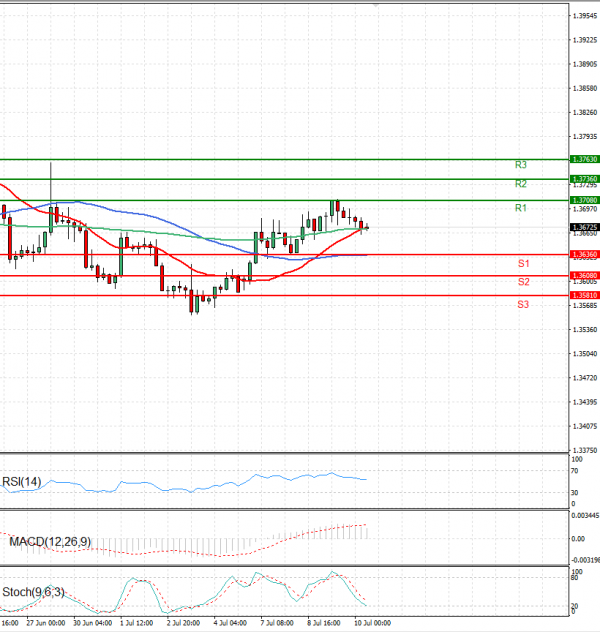Click the MACD(12,26,9) indicator label
Viewport: 600px width, 632px height.
coord(50,542)
